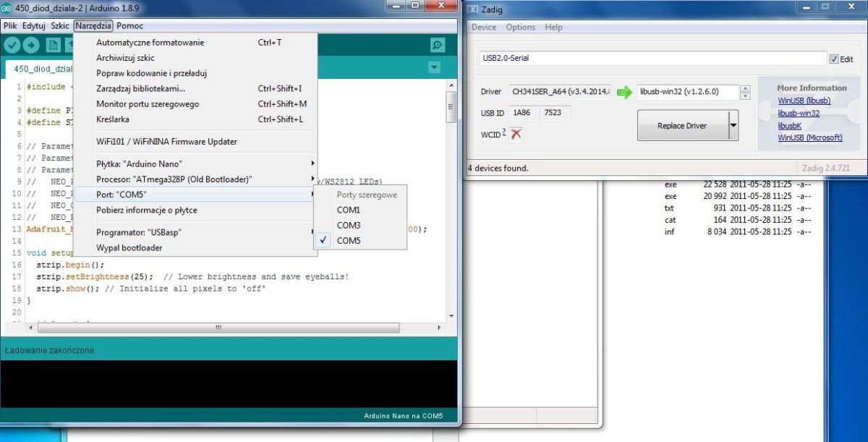Open the sketch tab dropdown arrow

(x=434, y=67)
